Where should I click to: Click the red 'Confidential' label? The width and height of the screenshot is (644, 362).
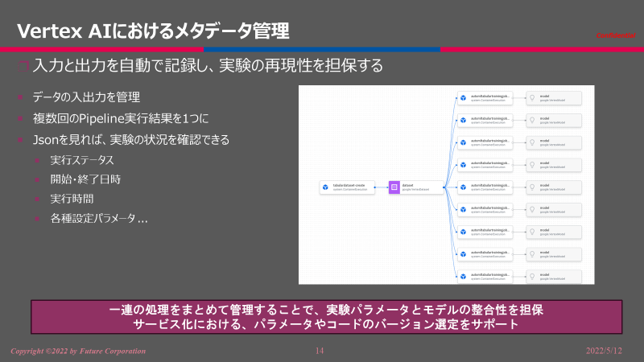tap(616, 35)
